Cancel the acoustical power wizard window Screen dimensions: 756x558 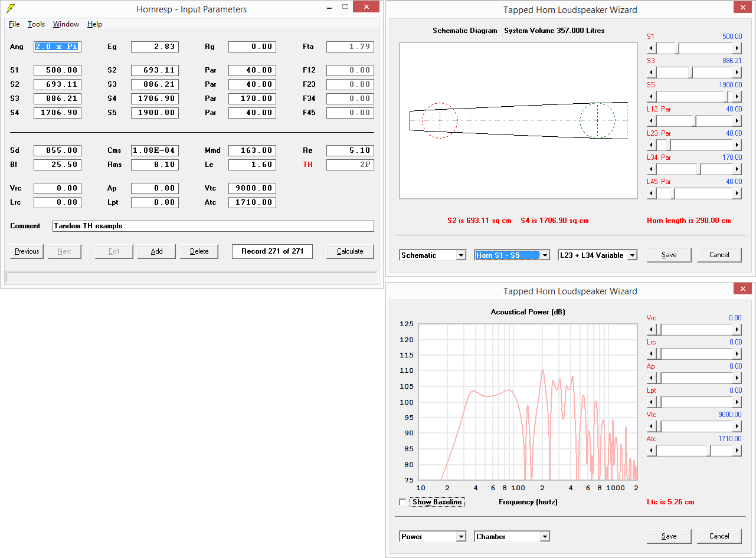point(719,536)
